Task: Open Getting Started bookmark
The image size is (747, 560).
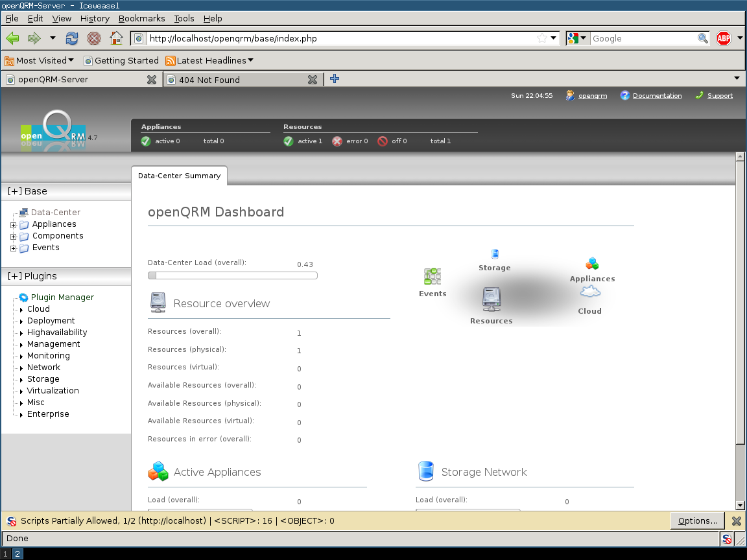Action: tap(121, 60)
